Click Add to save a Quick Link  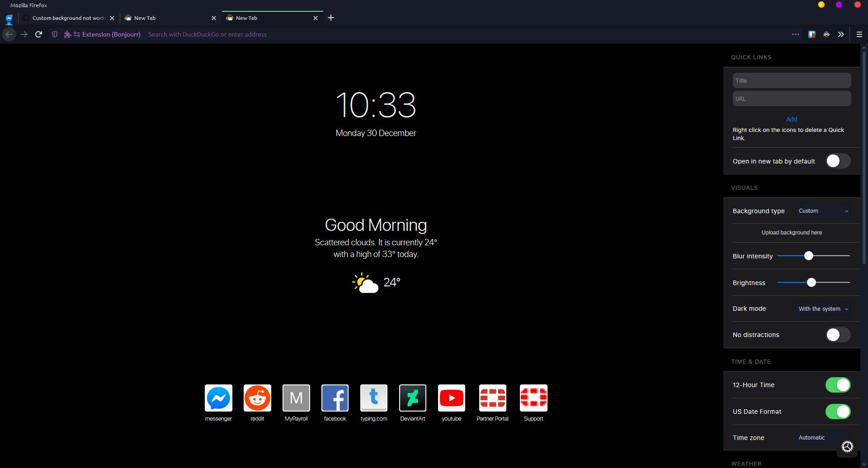791,119
